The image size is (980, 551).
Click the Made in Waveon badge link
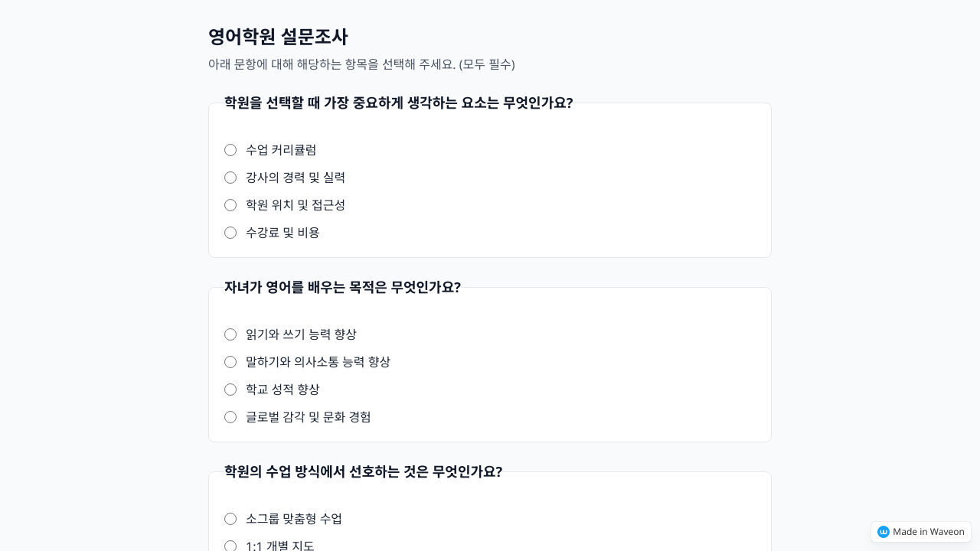click(928, 532)
